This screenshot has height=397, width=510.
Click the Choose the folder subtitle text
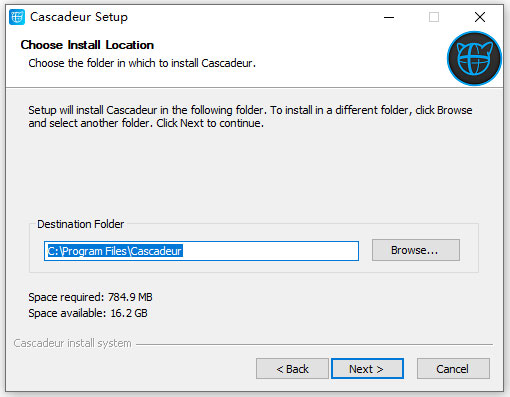[x=142, y=63]
